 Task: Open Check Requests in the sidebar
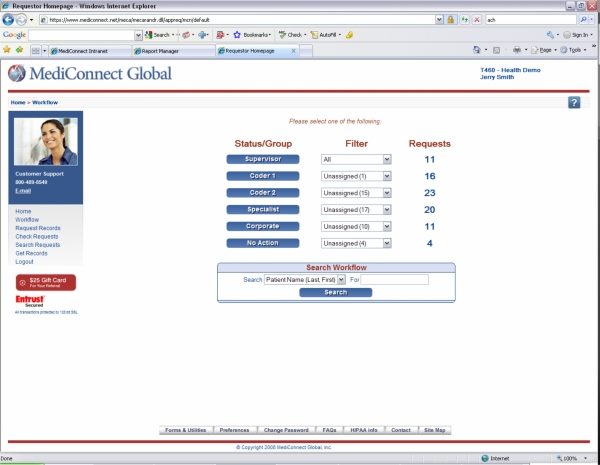pos(37,237)
